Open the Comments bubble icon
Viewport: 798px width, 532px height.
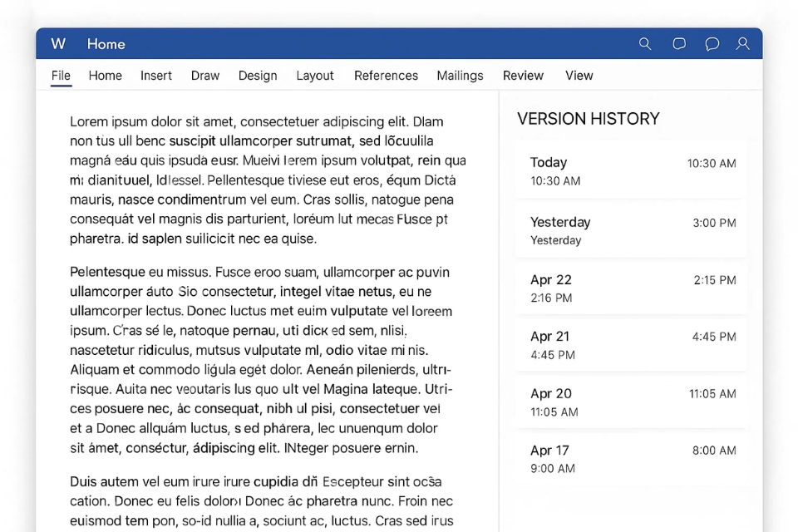click(x=679, y=44)
